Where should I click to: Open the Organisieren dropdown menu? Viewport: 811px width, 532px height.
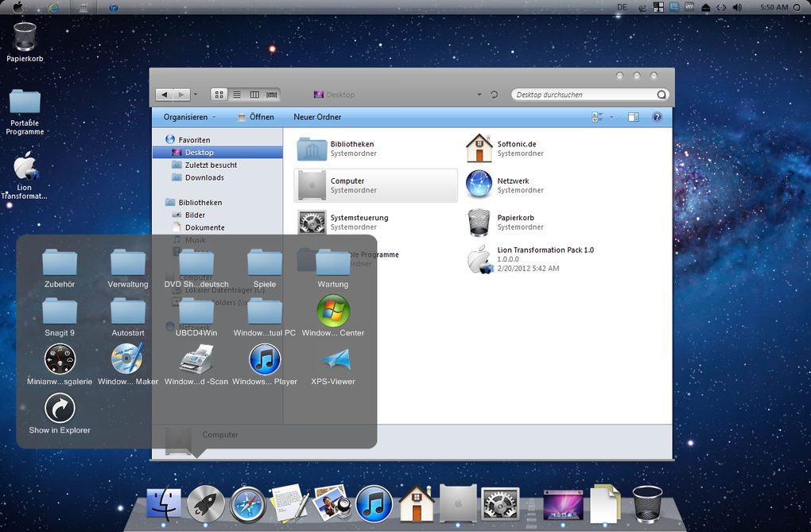190,117
